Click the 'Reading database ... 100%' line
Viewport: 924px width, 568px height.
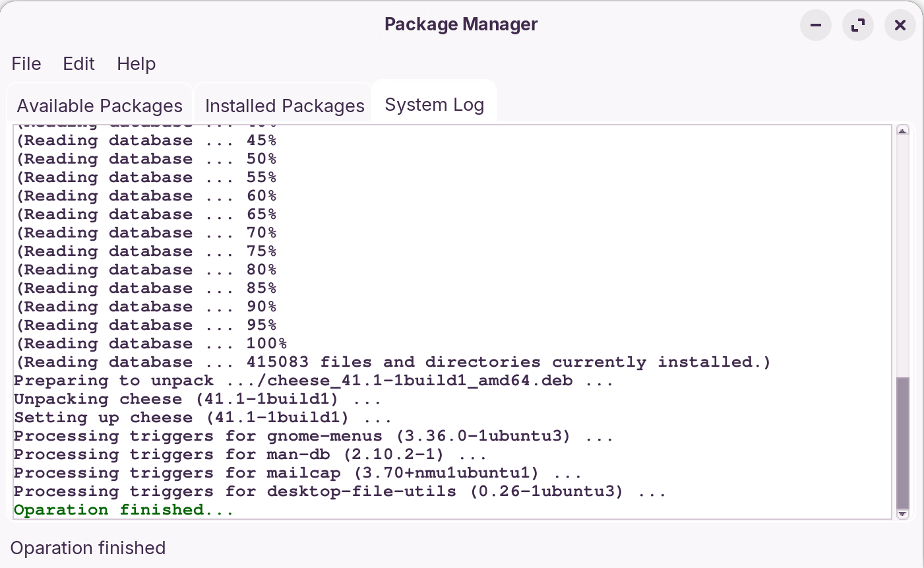point(150,343)
